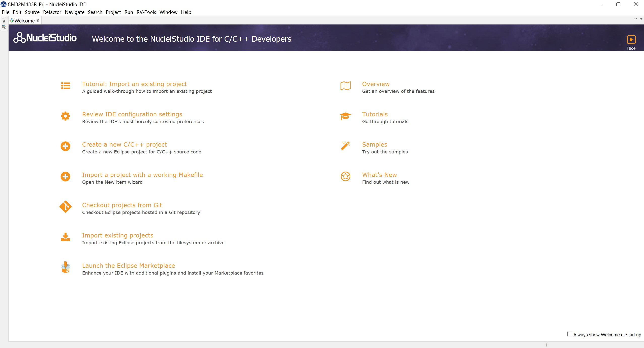Click Create a new C/C++ project link
This screenshot has height=348, width=644.
pos(124,145)
